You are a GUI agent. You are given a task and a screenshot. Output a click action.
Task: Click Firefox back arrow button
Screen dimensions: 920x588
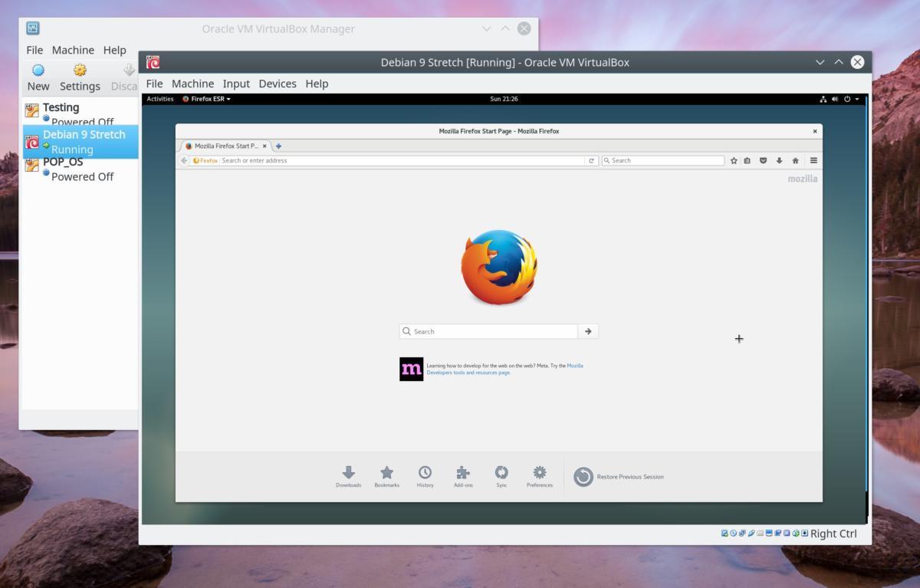(184, 160)
